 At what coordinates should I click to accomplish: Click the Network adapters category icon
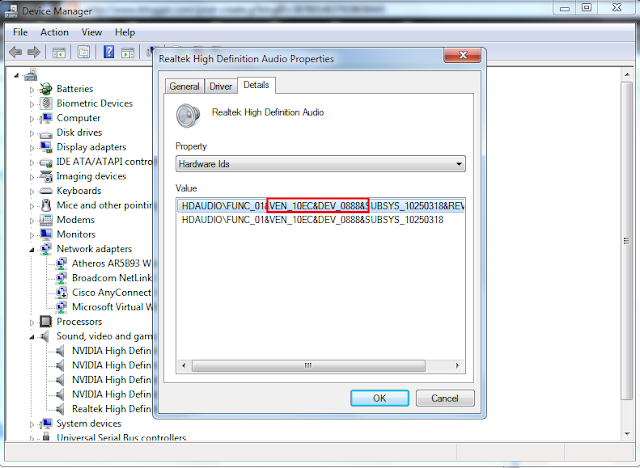(46, 249)
